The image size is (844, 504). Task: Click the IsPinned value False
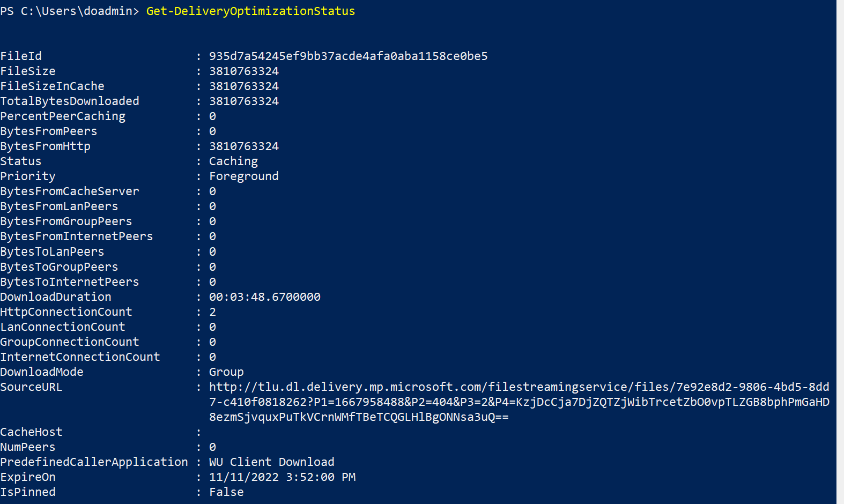(226, 492)
